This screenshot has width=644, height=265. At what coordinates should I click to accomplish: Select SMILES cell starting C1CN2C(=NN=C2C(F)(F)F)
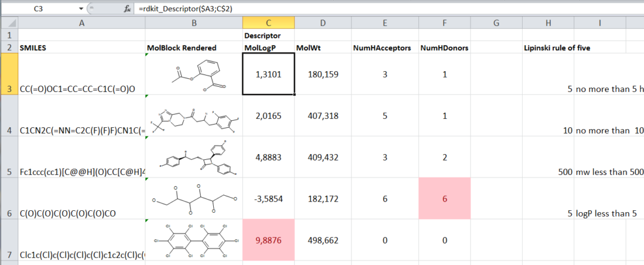(x=81, y=115)
